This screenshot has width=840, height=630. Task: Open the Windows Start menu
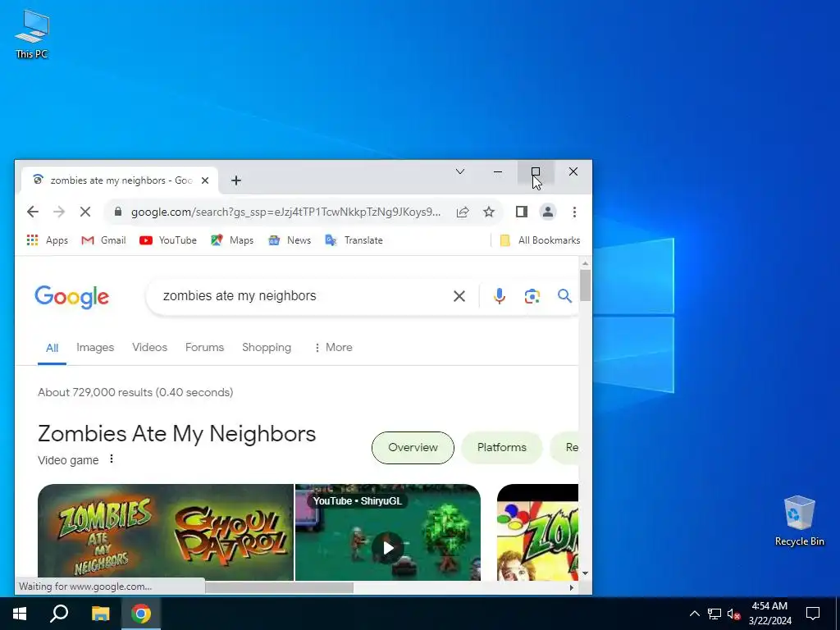point(20,614)
